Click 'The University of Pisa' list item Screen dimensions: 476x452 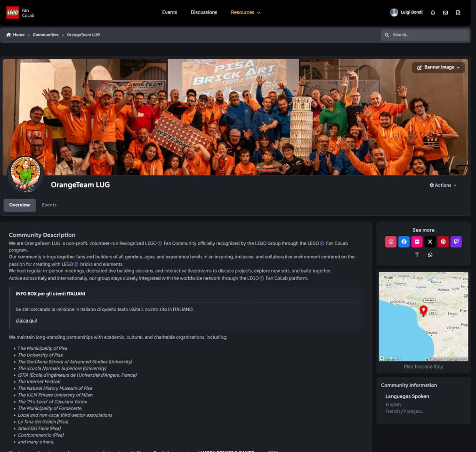40,355
